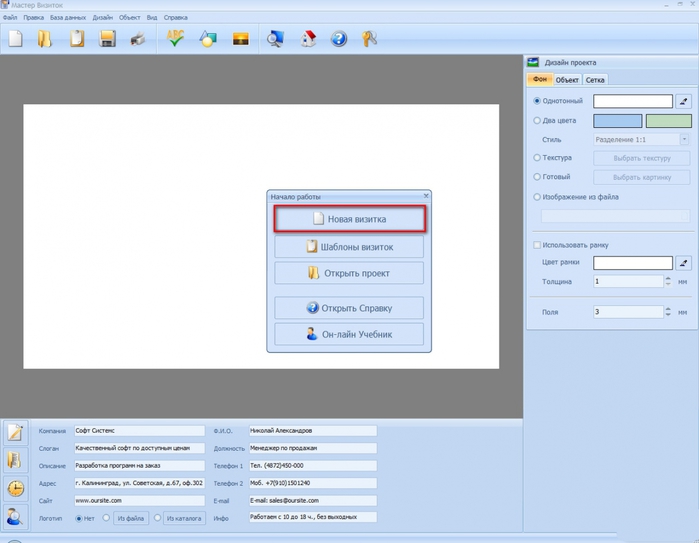Viewport: 699px width, 543px height.
Task: Click the white Однотонный color swatch
Action: 633,101
